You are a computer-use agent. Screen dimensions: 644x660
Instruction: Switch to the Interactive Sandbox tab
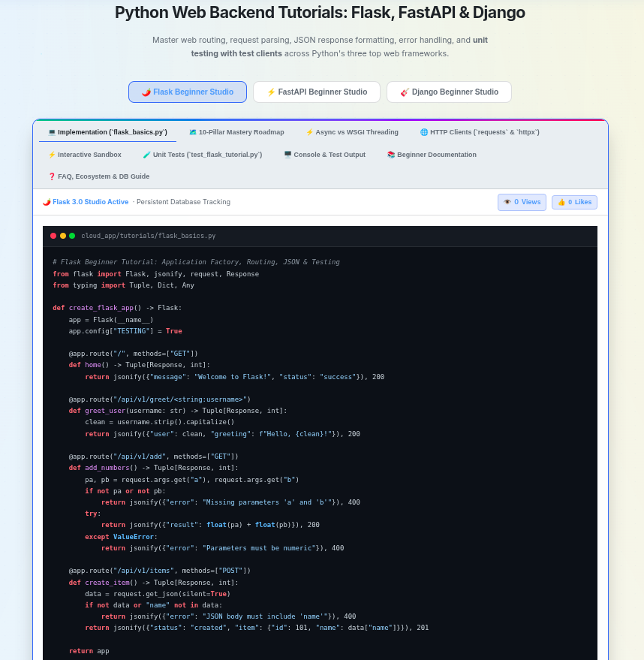coord(85,155)
